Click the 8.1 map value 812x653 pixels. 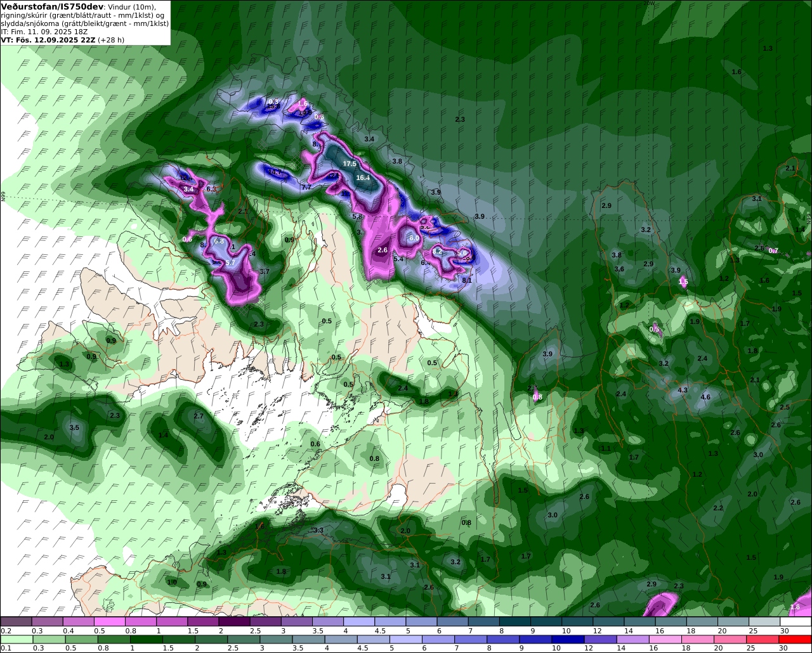[467, 280]
